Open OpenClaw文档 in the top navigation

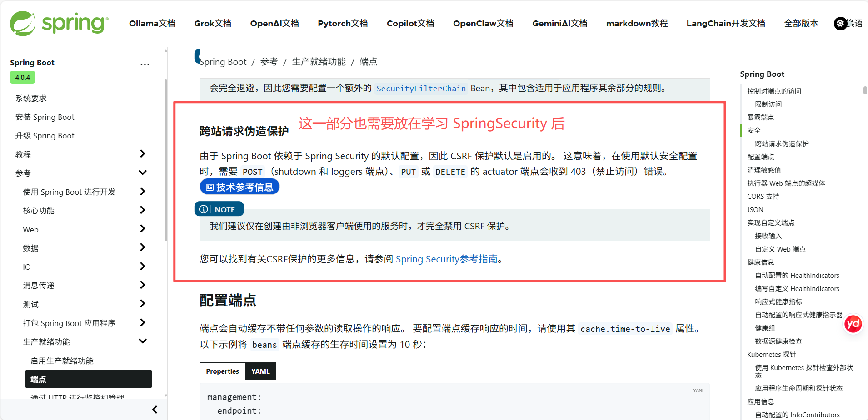483,23
